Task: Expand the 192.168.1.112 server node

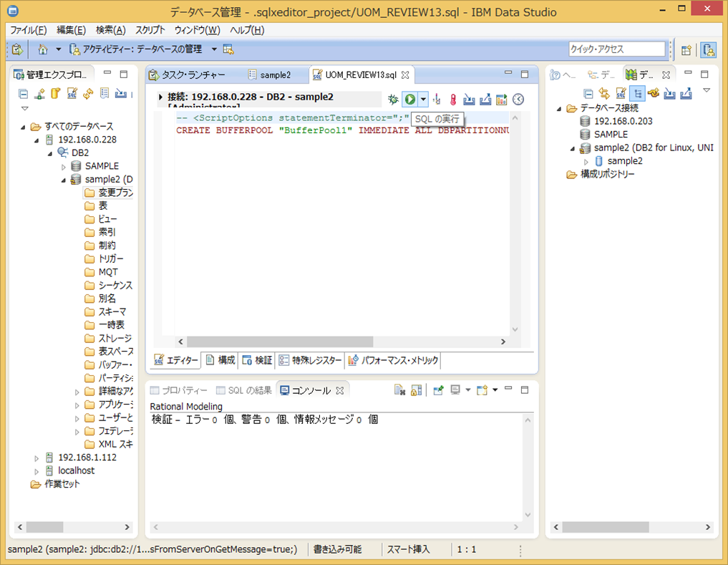Action: [37, 458]
